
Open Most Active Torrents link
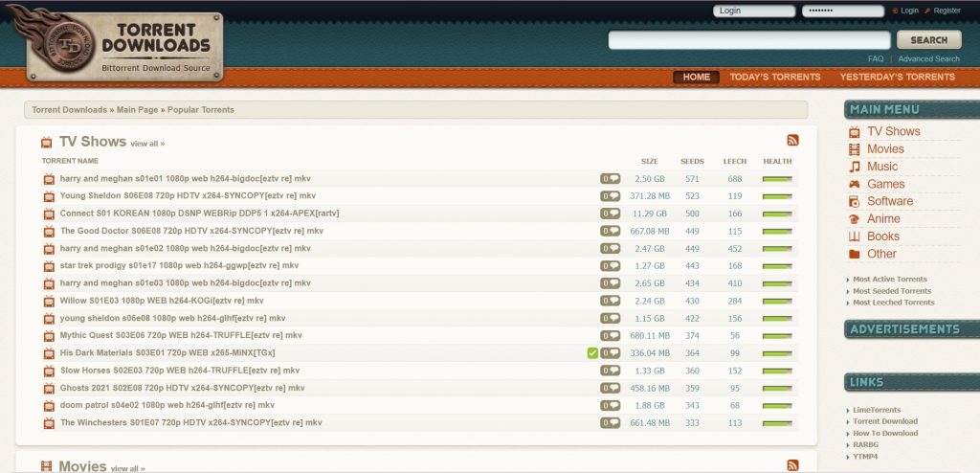[x=890, y=280]
